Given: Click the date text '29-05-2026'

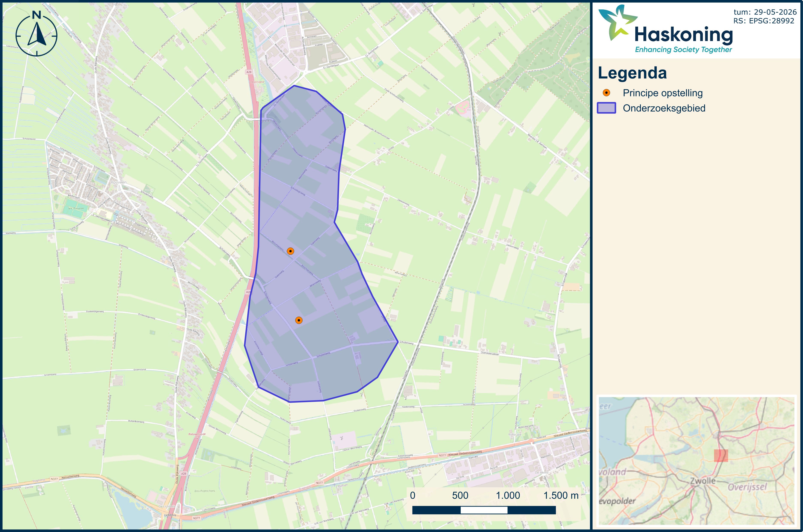Looking at the screenshot, I should (x=775, y=12).
